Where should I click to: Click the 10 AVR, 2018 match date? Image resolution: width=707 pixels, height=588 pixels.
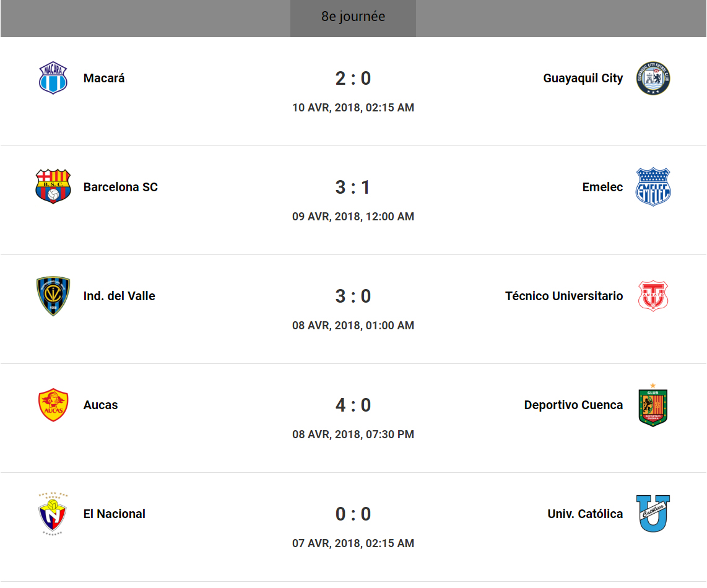(353, 108)
